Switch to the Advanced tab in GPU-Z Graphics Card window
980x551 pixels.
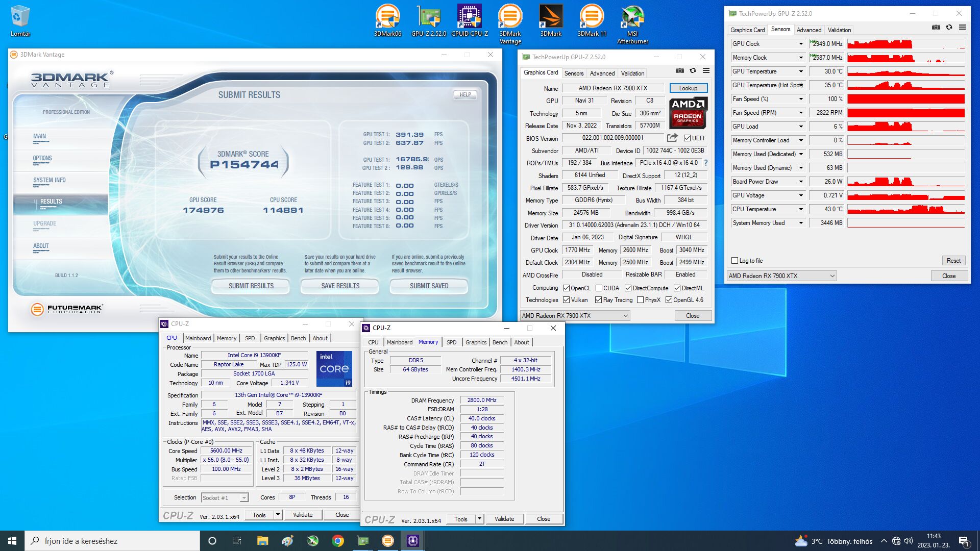[x=602, y=73]
